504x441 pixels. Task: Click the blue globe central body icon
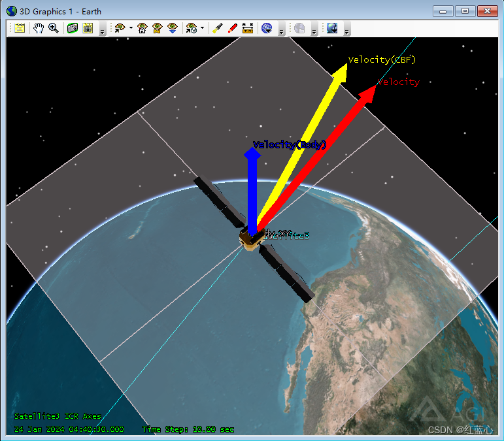[267, 28]
